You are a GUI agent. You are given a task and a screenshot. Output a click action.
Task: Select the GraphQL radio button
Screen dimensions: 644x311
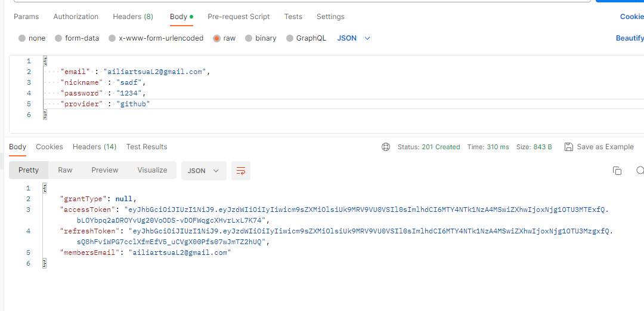tap(290, 38)
